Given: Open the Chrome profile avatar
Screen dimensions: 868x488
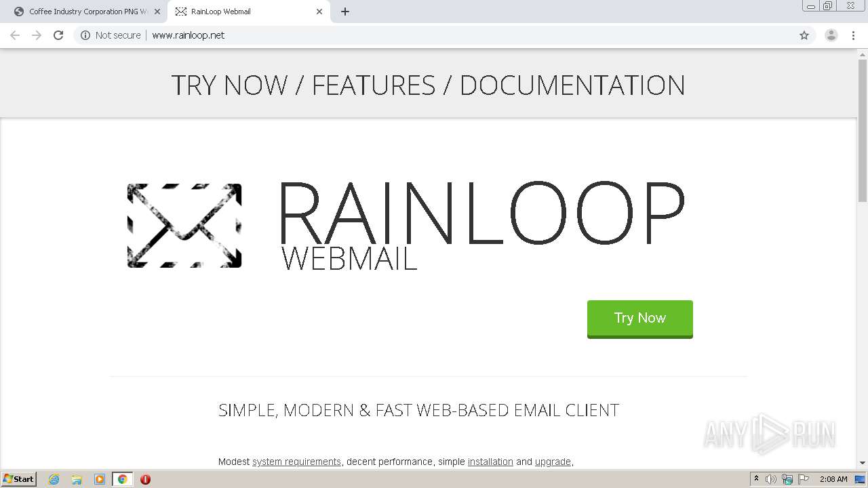Looking at the screenshot, I should click(831, 35).
